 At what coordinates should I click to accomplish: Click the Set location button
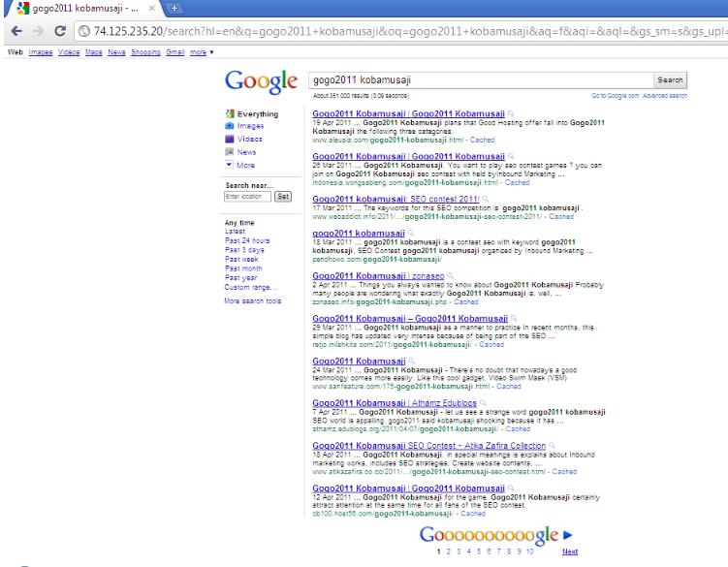tap(283, 197)
